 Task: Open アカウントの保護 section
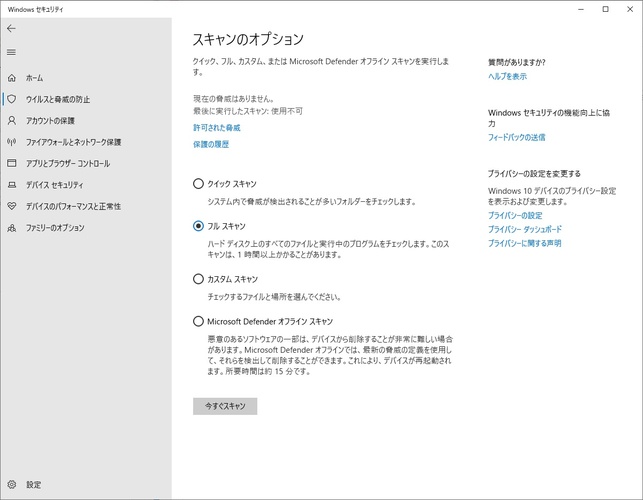(x=50, y=121)
